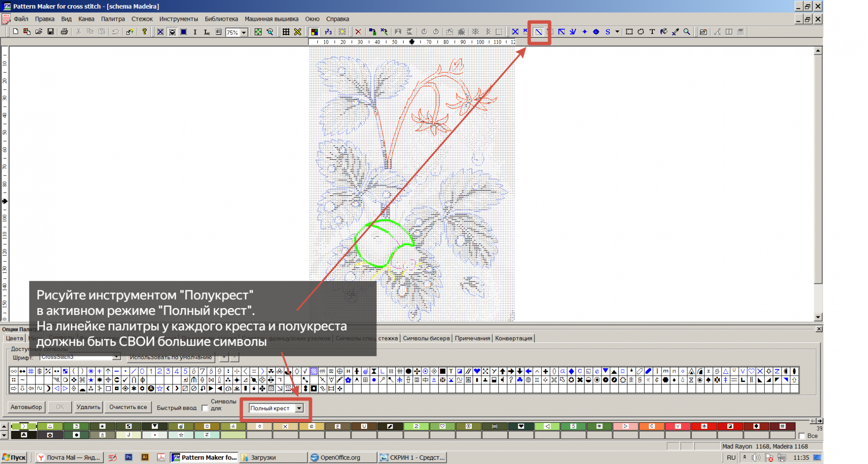Image resolution: width=868 pixels, height=464 pixels.
Task: Check the 'Все' checkbox
Action: [802, 436]
